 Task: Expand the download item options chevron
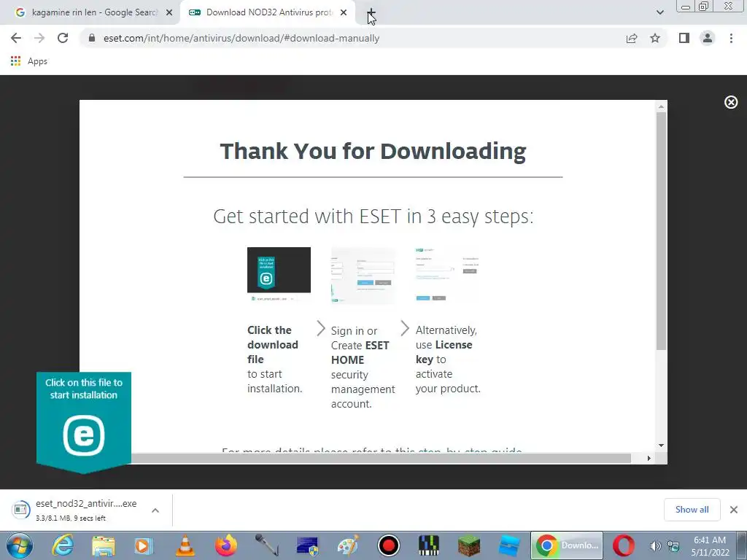(x=155, y=510)
